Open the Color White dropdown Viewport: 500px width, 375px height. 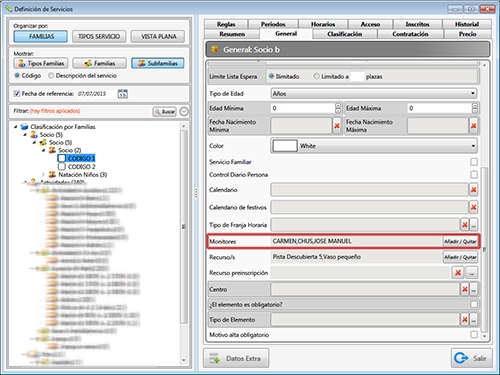point(373,146)
